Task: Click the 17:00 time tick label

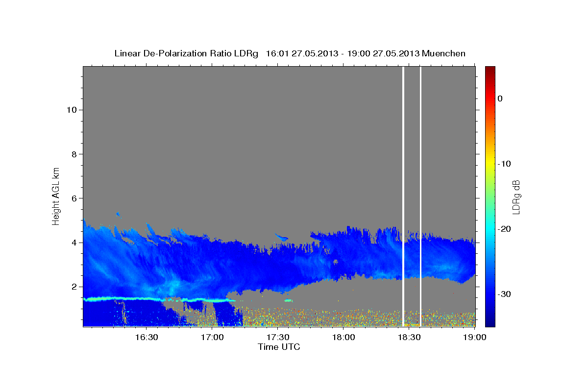Action: [212, 337]
